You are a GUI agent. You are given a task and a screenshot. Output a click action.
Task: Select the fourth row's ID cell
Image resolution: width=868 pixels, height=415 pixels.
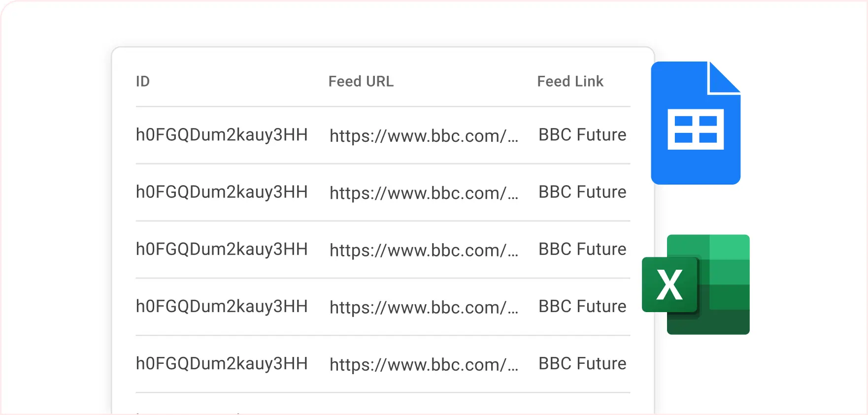pyautogui.click(x=222, y=306)
